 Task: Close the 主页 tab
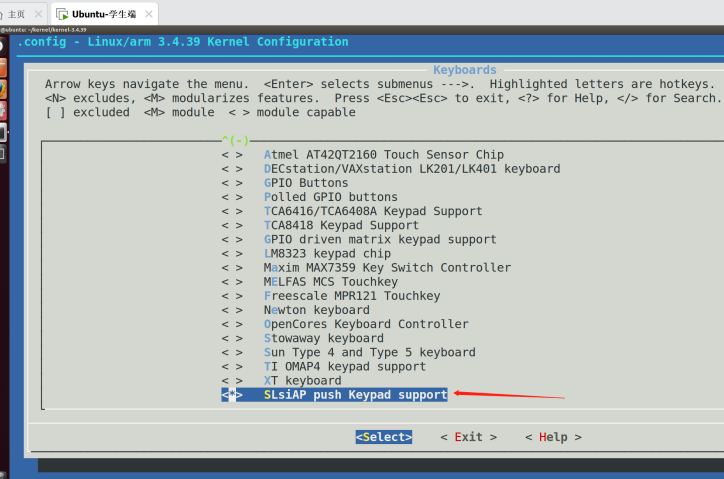(x=38, y=14)
